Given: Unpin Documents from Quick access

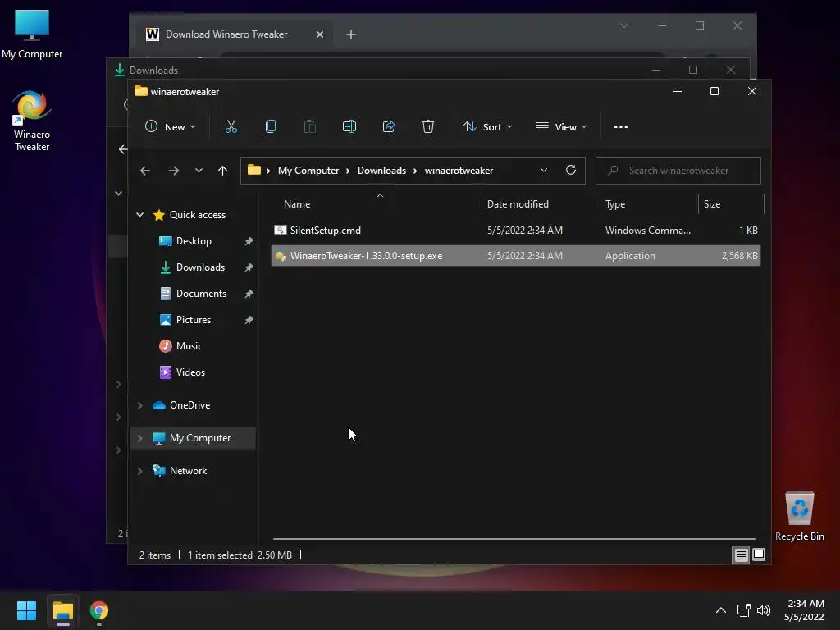Looking at the screenshot, I should click(x=249, y=294).
